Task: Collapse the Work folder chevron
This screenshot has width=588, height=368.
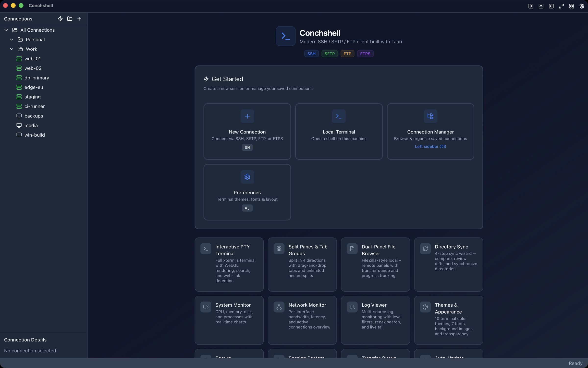Action: (x=12, y=49)
